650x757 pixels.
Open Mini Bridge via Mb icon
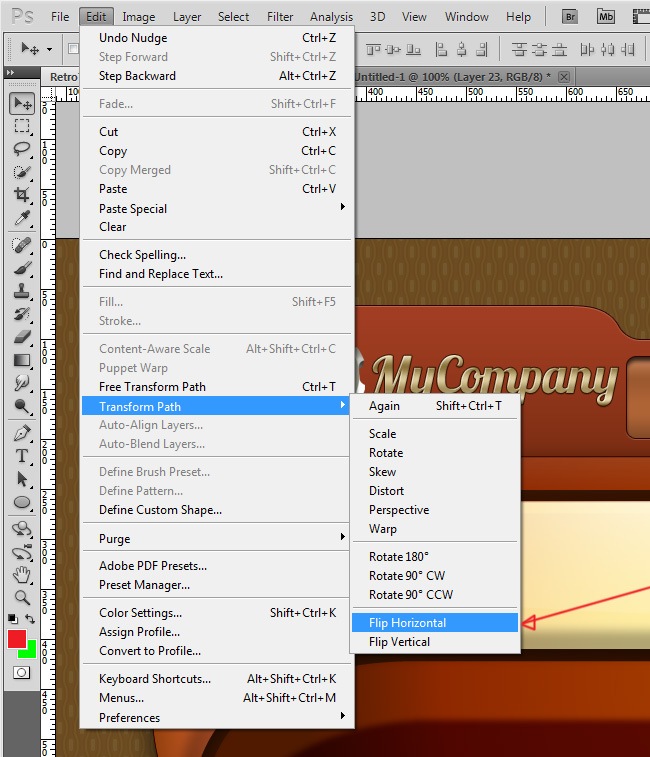coord(606,16)
